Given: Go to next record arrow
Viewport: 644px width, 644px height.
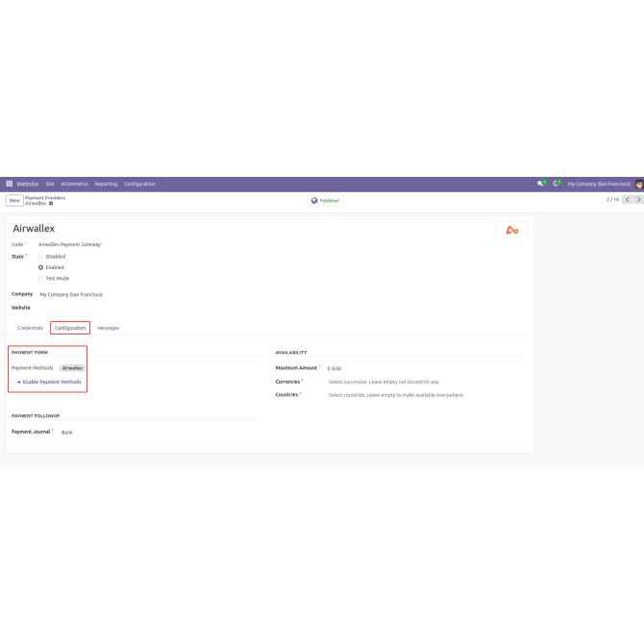Looking at the screenshot, I should (638, 199).
